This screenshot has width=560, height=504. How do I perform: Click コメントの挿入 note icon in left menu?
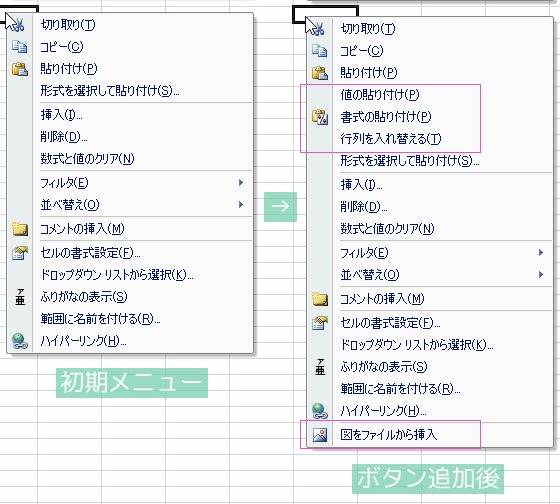coord(20,229)
